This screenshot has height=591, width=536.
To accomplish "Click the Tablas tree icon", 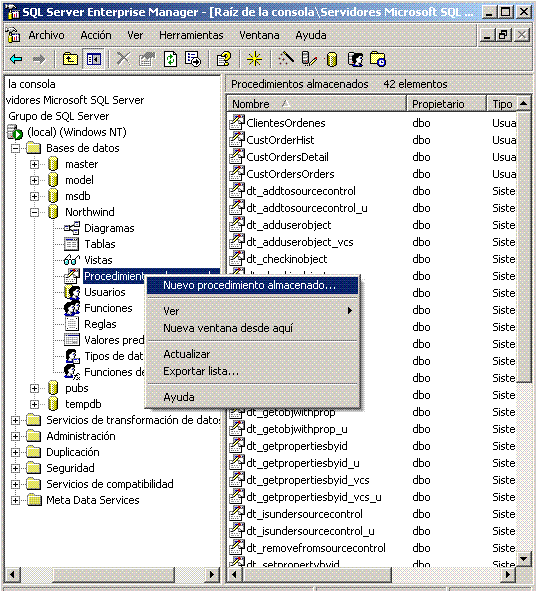I will point(72,244).
